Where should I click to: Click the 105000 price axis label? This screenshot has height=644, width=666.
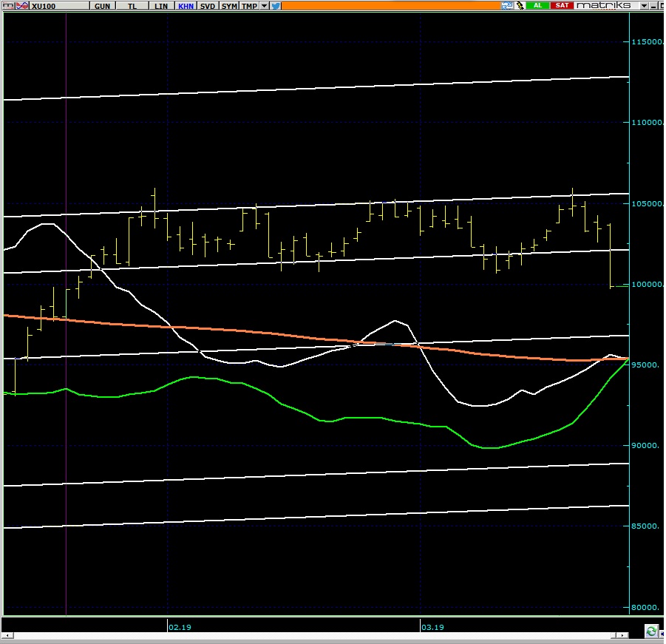(x=647, y=203)
